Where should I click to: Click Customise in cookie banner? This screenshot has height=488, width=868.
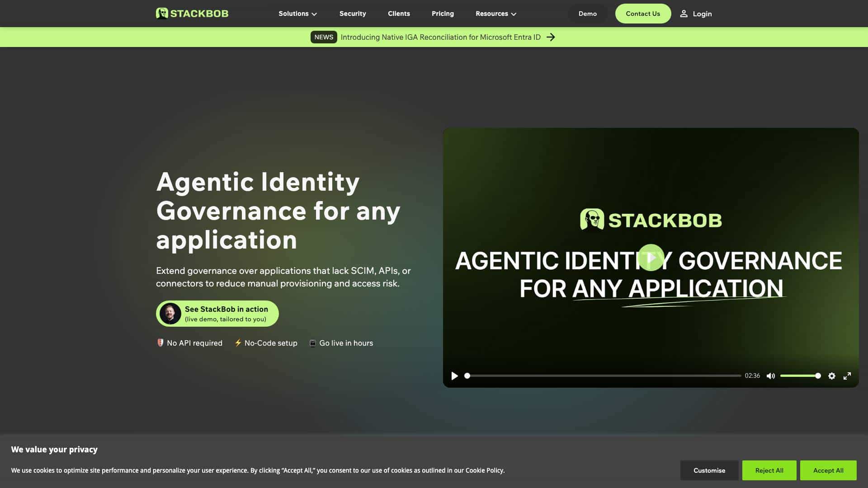[709, 470]
